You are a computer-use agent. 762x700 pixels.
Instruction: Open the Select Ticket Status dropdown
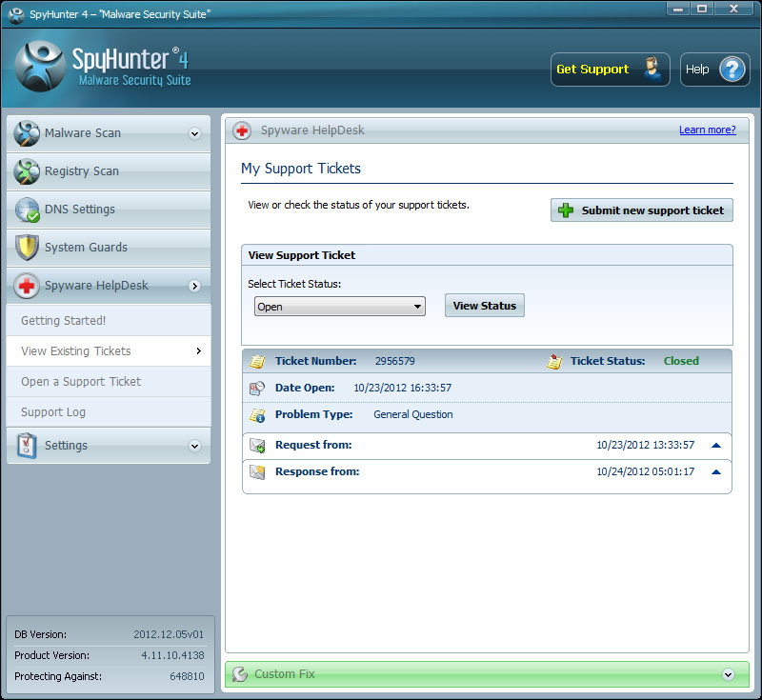339,307
